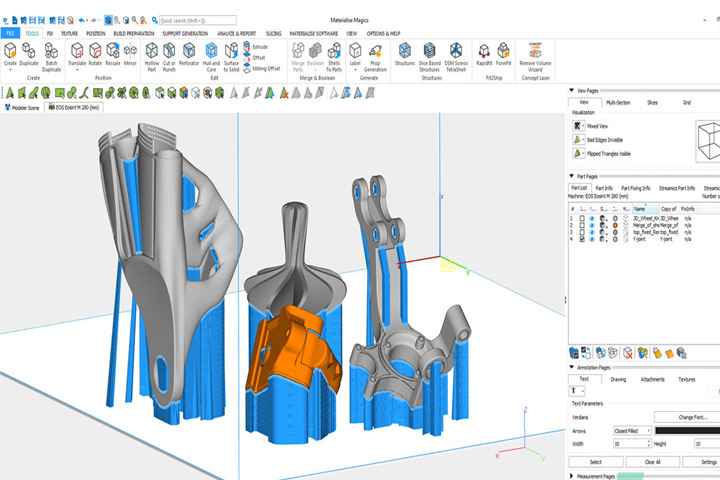Expand the Measurement Pages section
This screenshot has width=720, height=480.
click(572, 476)
